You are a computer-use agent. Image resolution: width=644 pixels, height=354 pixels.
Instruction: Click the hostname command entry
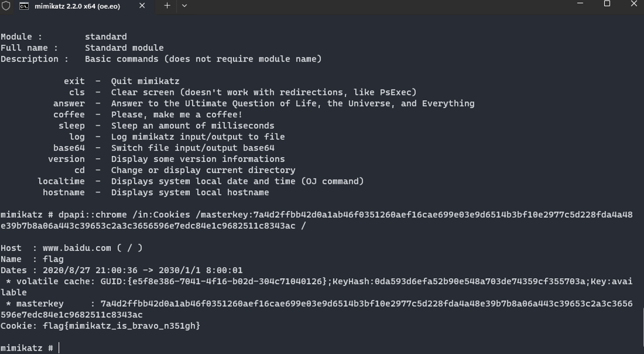pyautogui.click(x=64, y=193)
